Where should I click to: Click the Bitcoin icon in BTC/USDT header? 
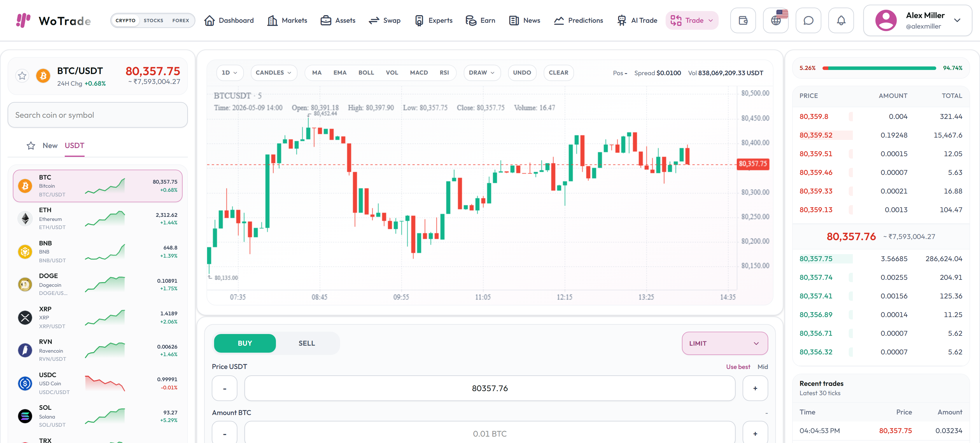43,76
